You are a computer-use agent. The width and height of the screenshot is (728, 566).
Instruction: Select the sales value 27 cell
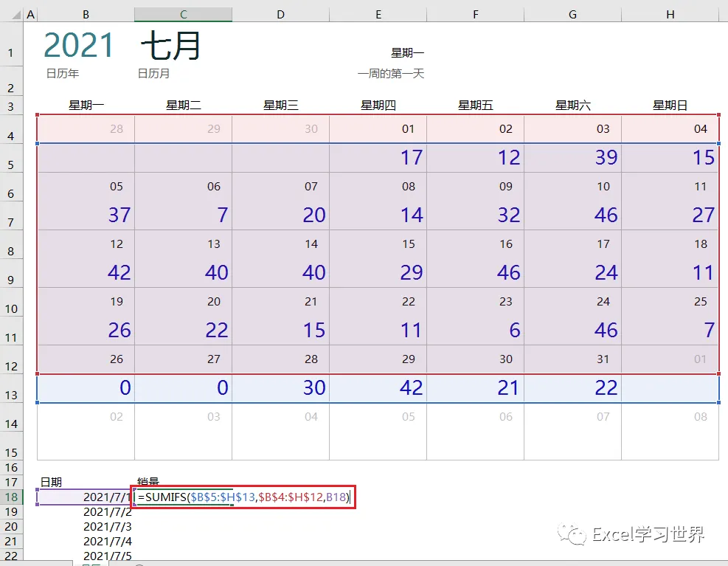click(670, 215)
